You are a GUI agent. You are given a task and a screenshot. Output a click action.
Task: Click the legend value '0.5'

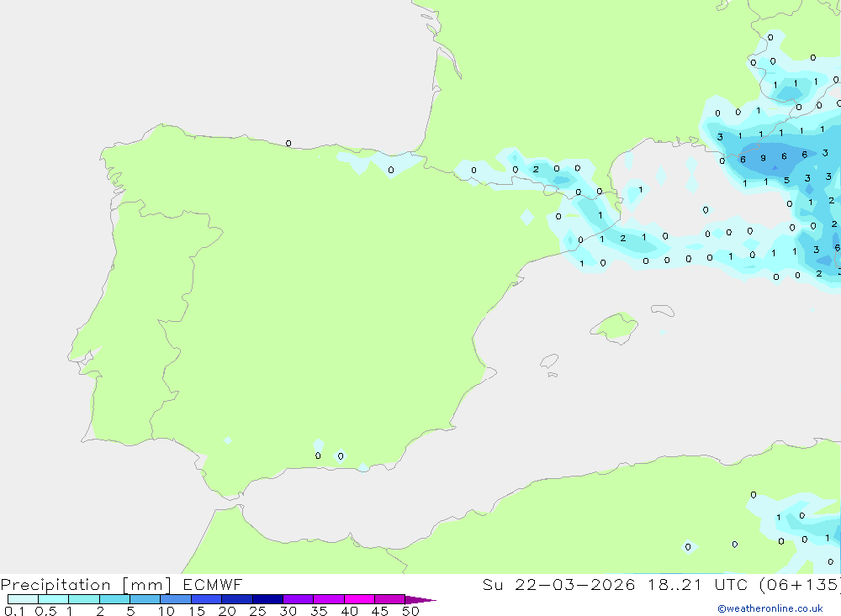pyautogui.click(x=45, y=611)
